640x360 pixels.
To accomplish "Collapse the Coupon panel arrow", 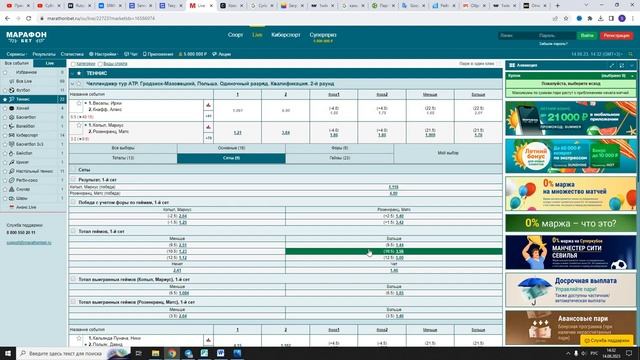I will tap(633, 76).
